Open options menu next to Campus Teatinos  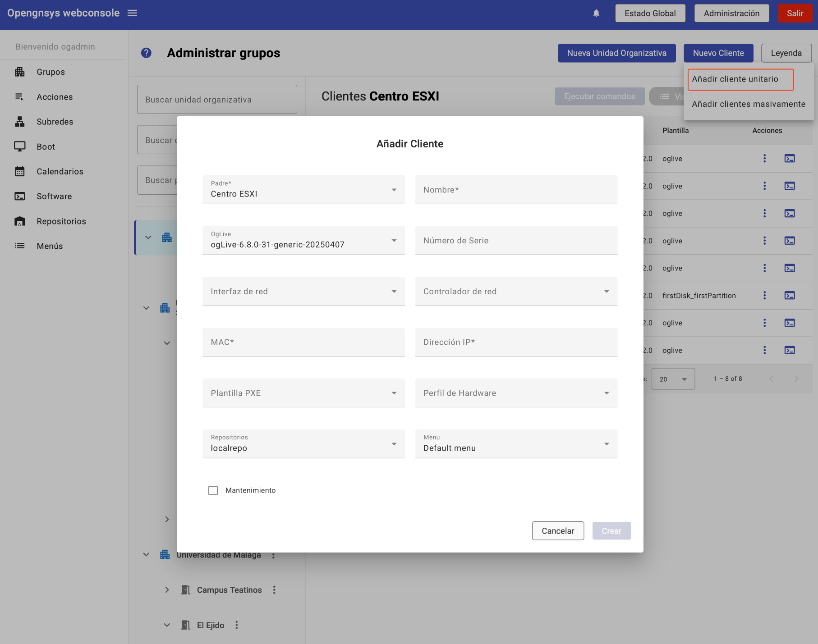274,590
